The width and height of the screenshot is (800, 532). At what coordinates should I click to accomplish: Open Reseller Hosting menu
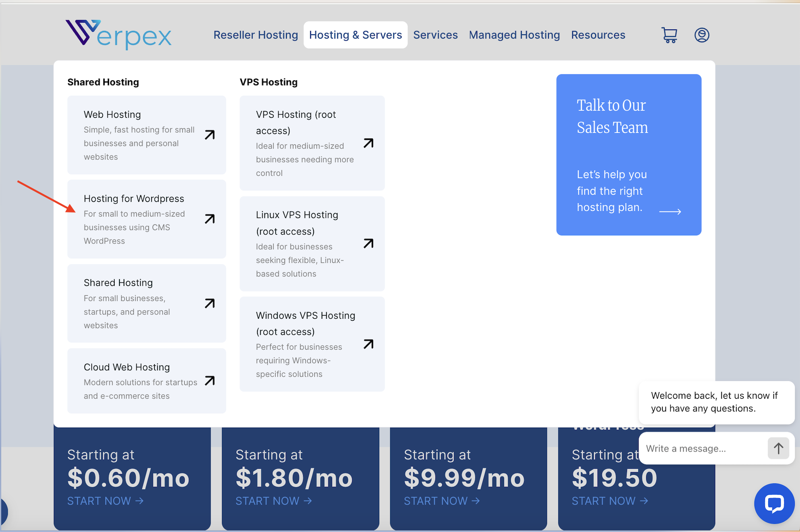click(x=256, y=35)
